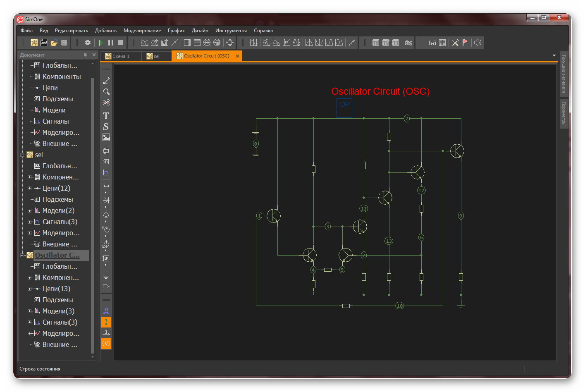Click the fit-to-window arrows icon

pyautogui.click(x=230, y=43)
